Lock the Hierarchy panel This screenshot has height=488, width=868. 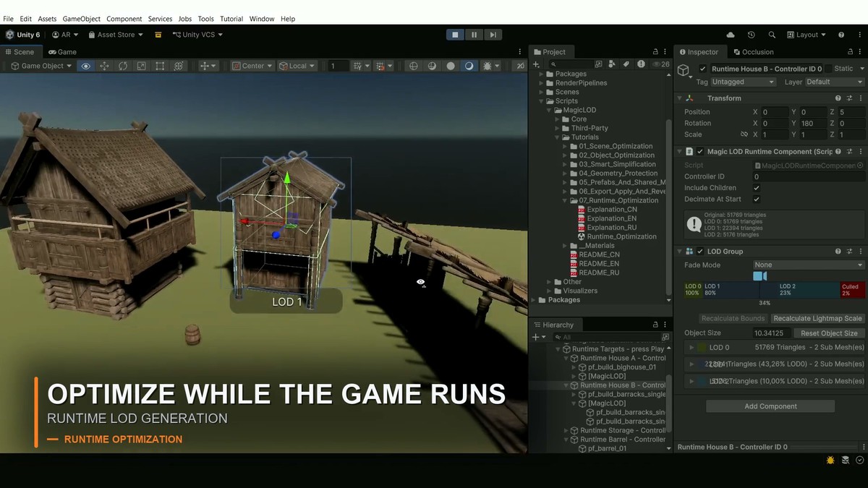click(655, 325)
